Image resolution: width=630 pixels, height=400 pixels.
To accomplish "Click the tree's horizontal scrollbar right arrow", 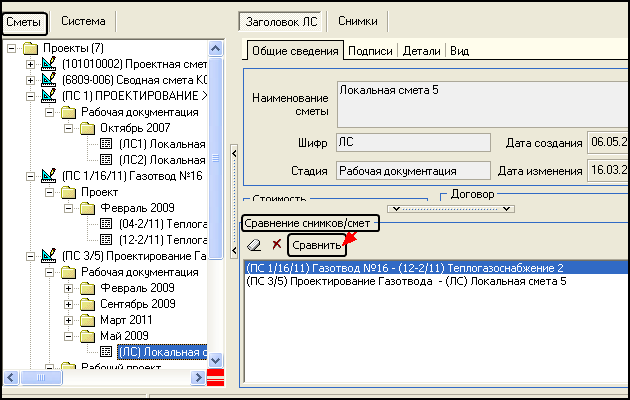I will point(198,376).
